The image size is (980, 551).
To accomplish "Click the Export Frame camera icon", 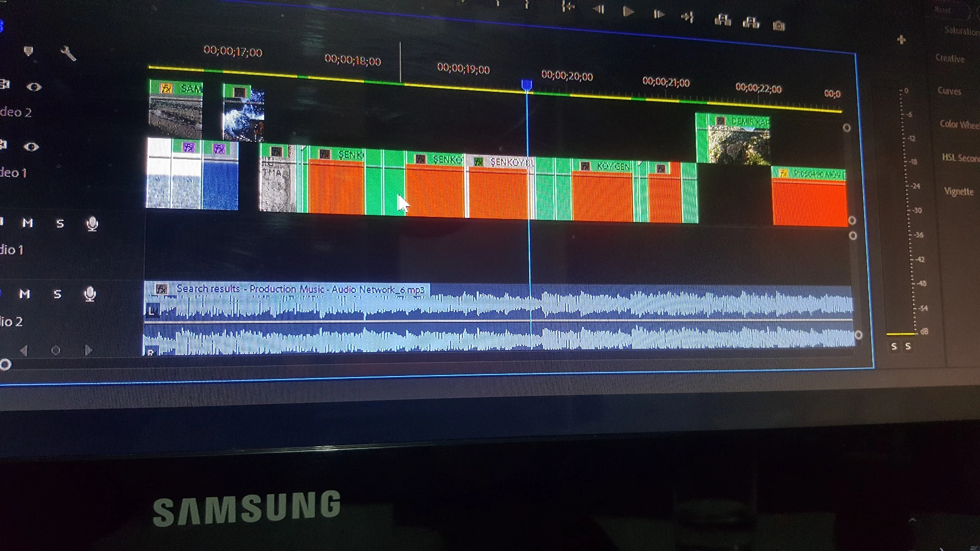I will (x=778, y=26).
